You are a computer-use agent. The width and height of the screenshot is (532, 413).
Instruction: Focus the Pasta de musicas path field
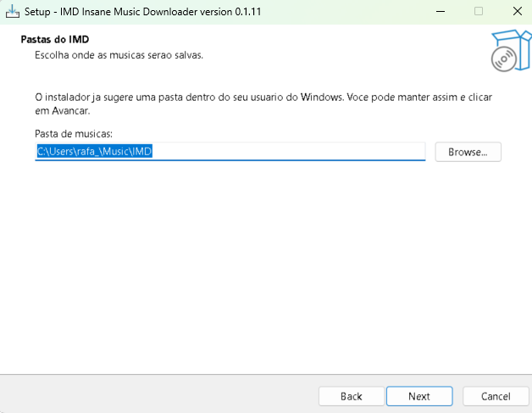pos(230,152)
